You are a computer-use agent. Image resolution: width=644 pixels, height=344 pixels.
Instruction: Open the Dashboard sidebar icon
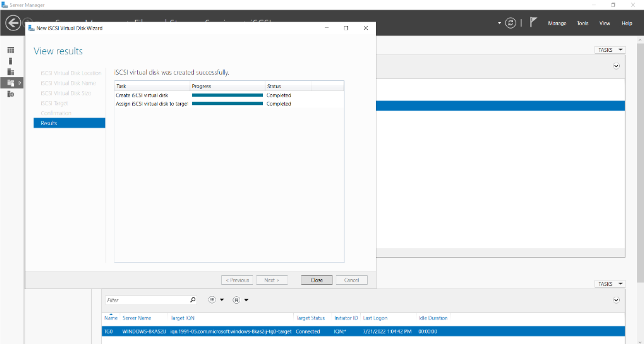(11, 50)
